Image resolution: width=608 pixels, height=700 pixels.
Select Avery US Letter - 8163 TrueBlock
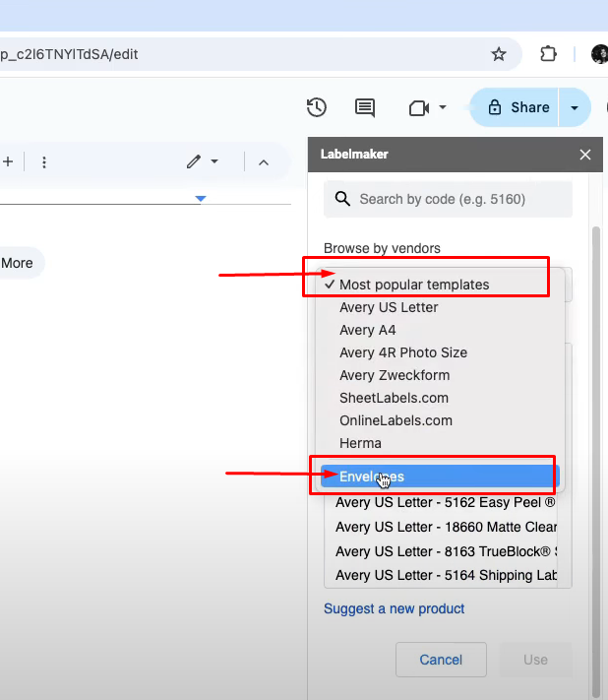pyautogui.click(x=446, y=551)
